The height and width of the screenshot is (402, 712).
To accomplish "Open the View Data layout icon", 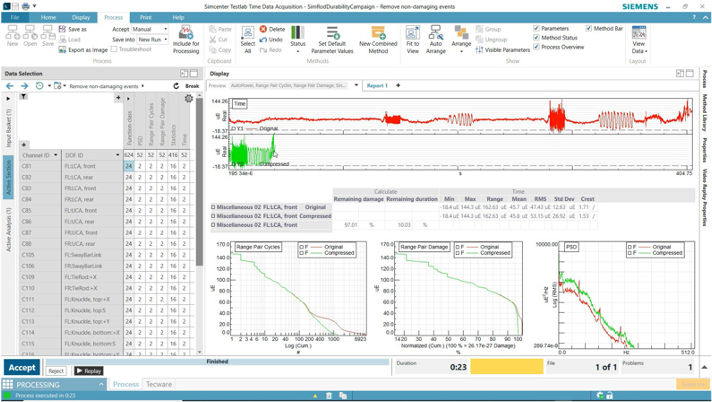I will pyautogui.click(x=638, y=33).
